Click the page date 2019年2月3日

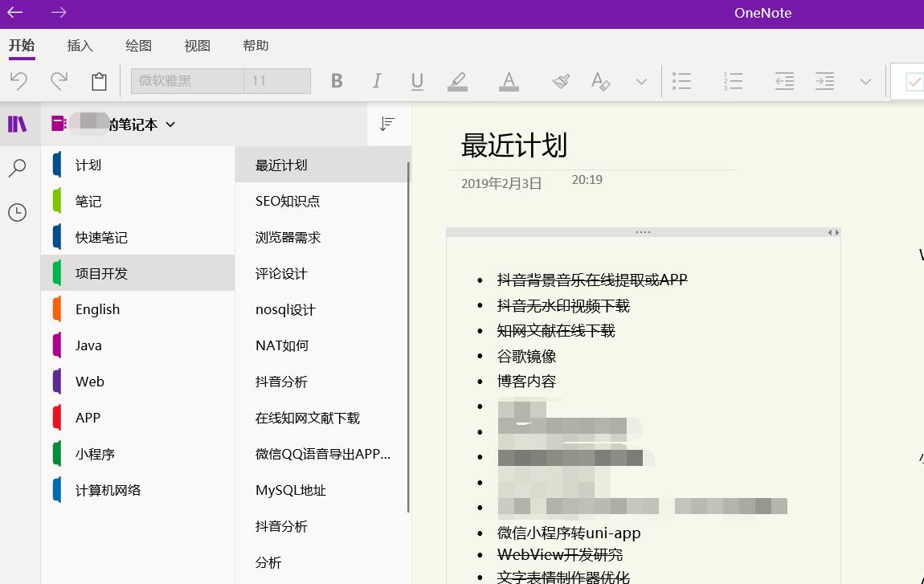click(x=501, y=183)
